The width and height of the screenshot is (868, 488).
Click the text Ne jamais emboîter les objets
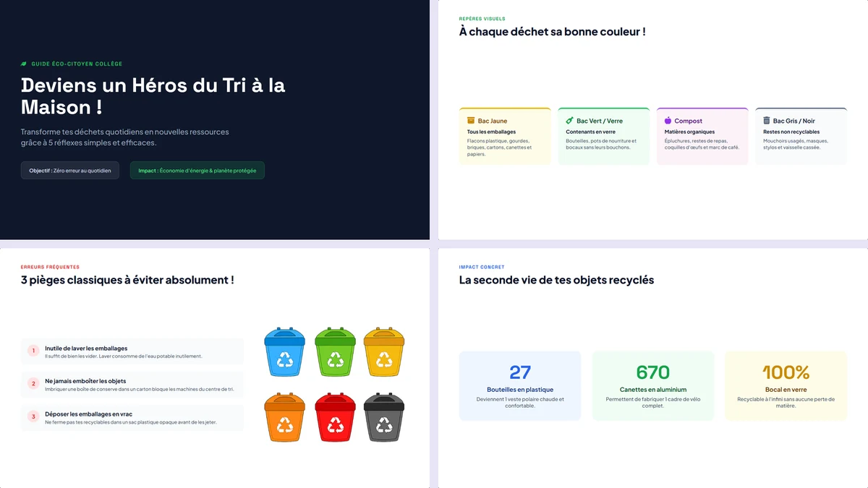pos(85,380)
